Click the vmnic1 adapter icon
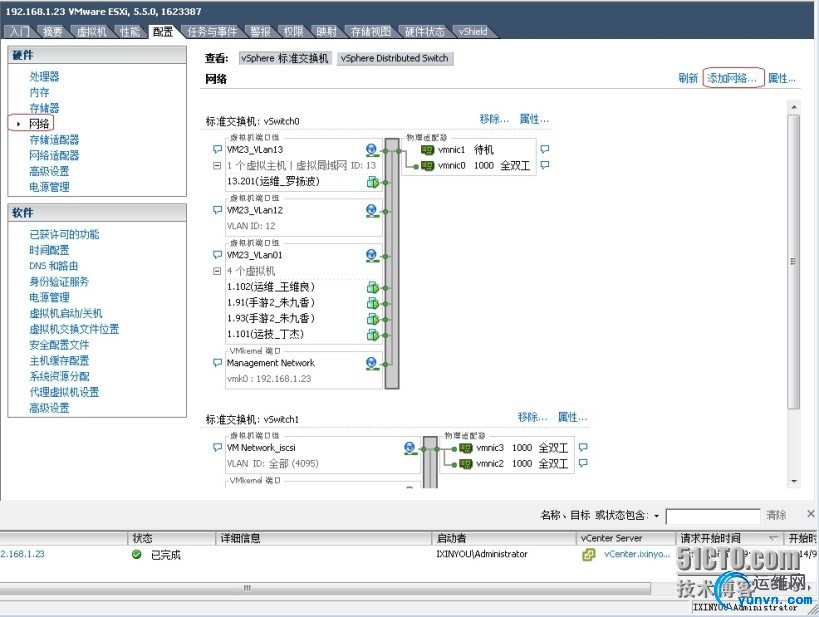The height and width of the screenshot is (617, 819). coord(427,150)
